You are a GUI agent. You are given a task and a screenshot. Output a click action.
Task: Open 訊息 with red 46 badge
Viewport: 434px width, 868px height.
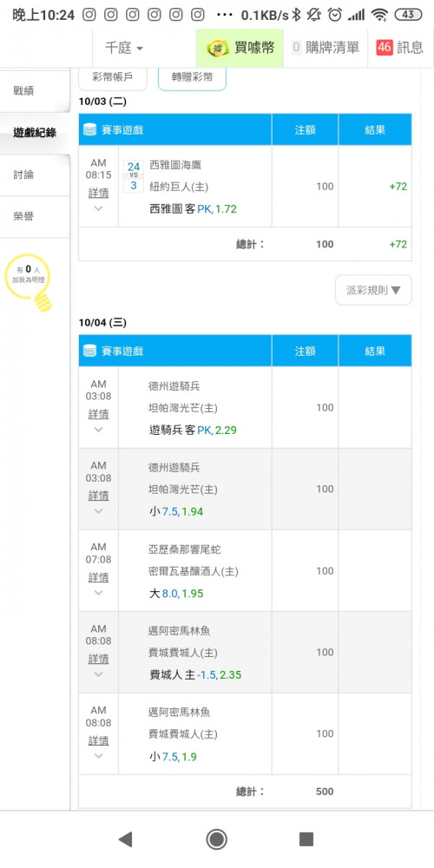click(399, 48)
